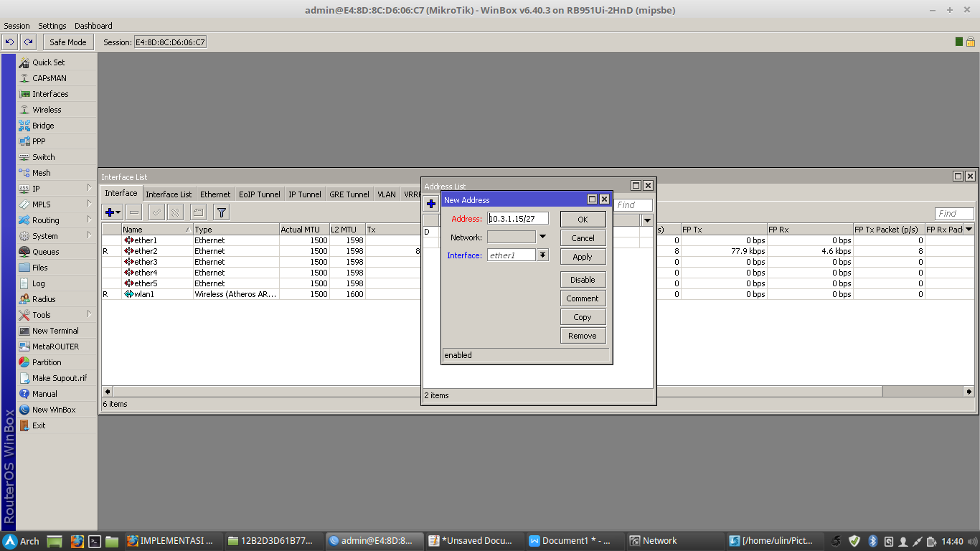Expand the System submenu in sidebar

coord(90,235)
